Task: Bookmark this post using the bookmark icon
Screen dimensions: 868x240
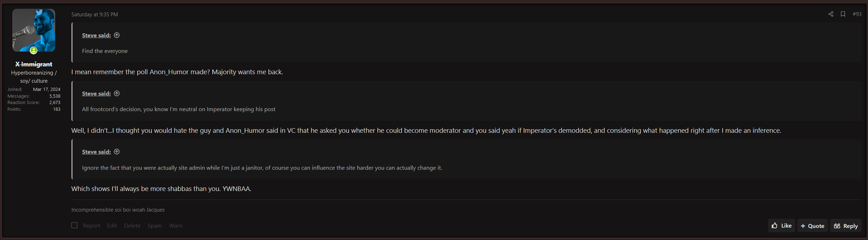Action: tap(843, 14)
